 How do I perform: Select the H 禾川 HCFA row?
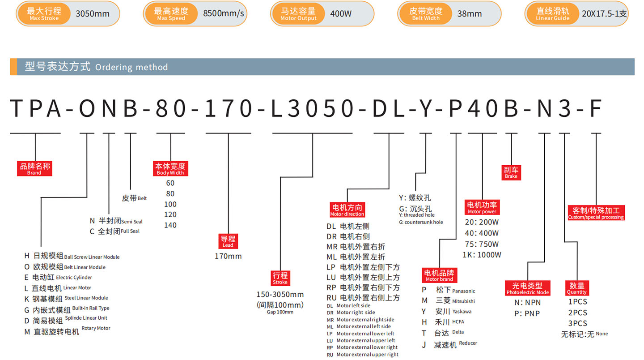tap(443, 322)
